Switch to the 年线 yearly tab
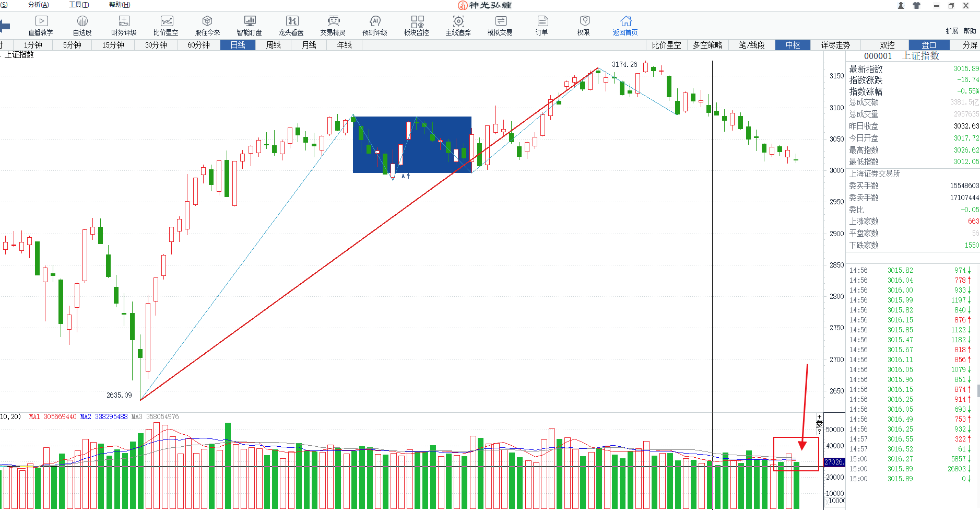 pyautogui.click(x=345, y=45)
